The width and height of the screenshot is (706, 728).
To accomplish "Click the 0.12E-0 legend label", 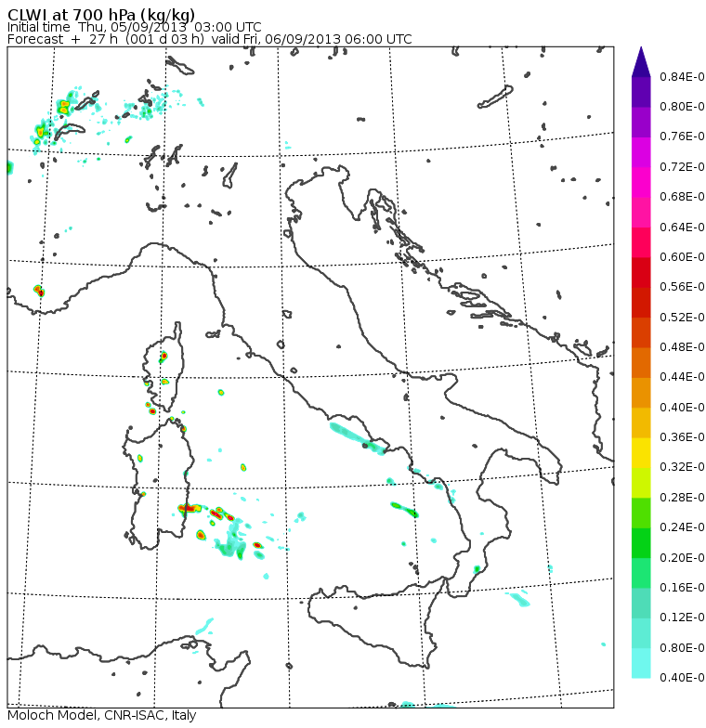I will click(x=682, y=617).
